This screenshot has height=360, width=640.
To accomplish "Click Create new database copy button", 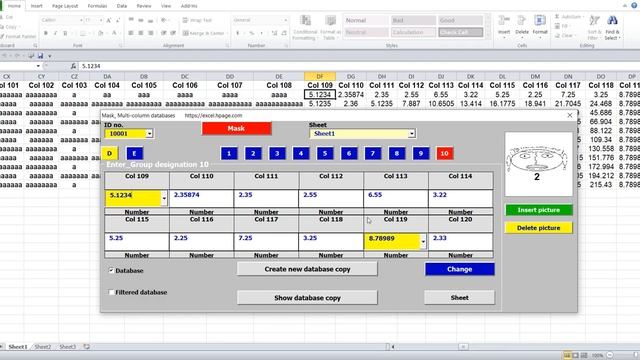I will pos(307,269).
